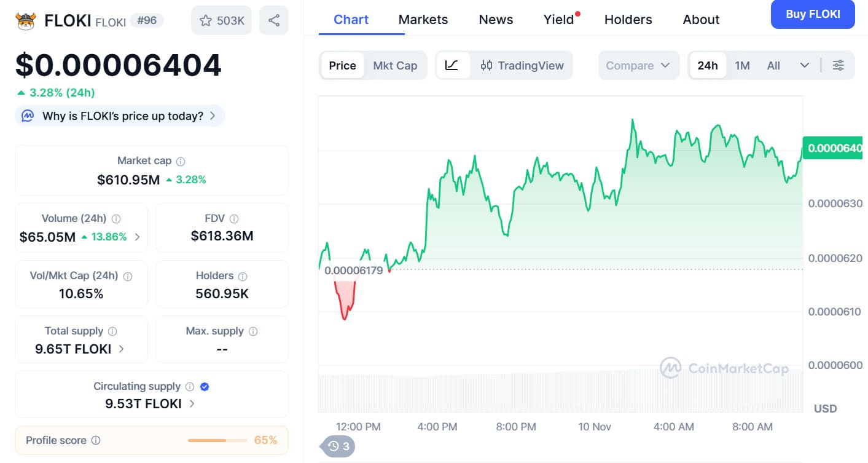
Task: Click the FDV info icon
Action: point(234,218)
